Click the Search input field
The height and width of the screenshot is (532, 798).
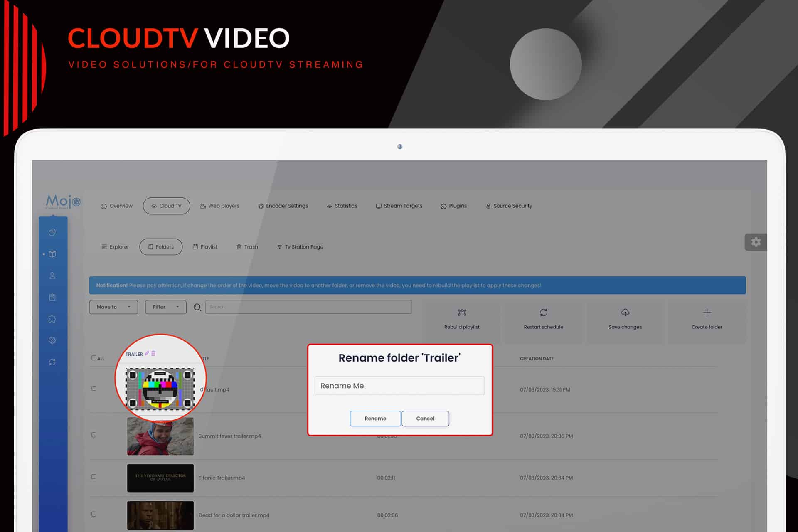coord(308,307)
